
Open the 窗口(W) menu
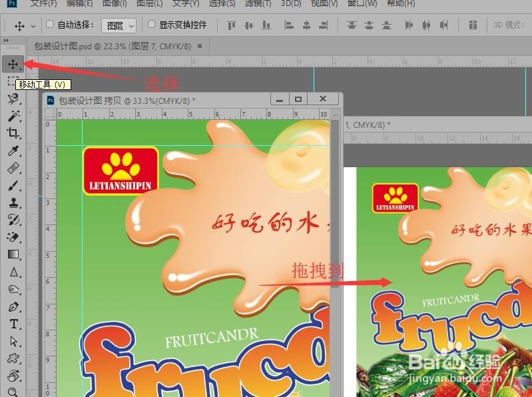pyautogui.click(x=362, y=3)
